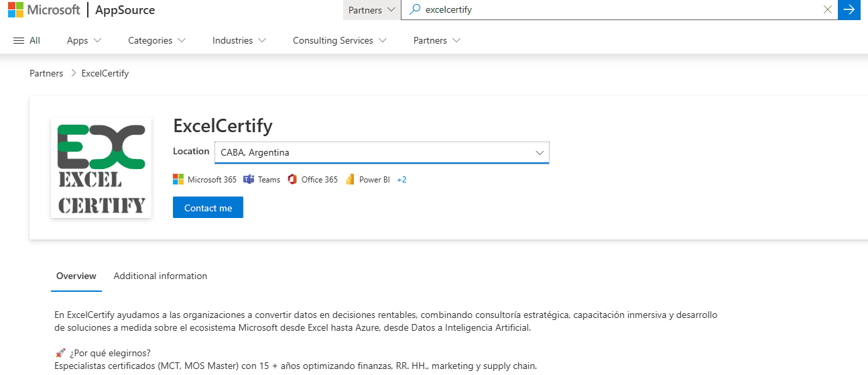
Task: Click the Office 365 product icon
Action: coord(292,180)
